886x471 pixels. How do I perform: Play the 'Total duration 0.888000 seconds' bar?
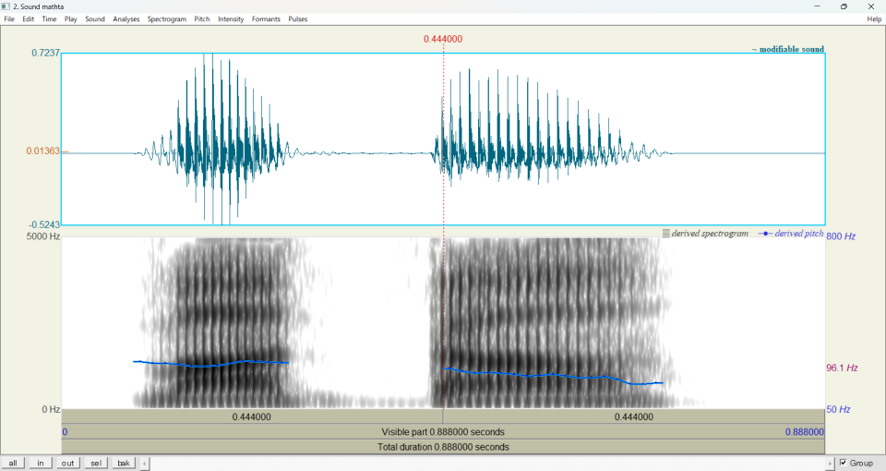click(x=443, y=447)
